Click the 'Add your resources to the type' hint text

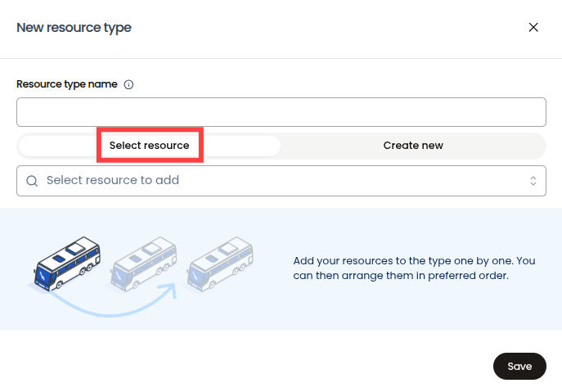414,268
